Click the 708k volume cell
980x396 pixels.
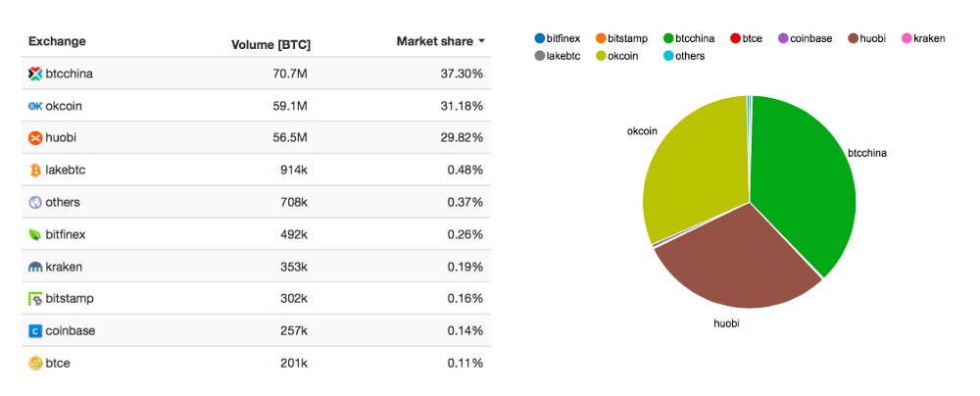tap(294, 203)
